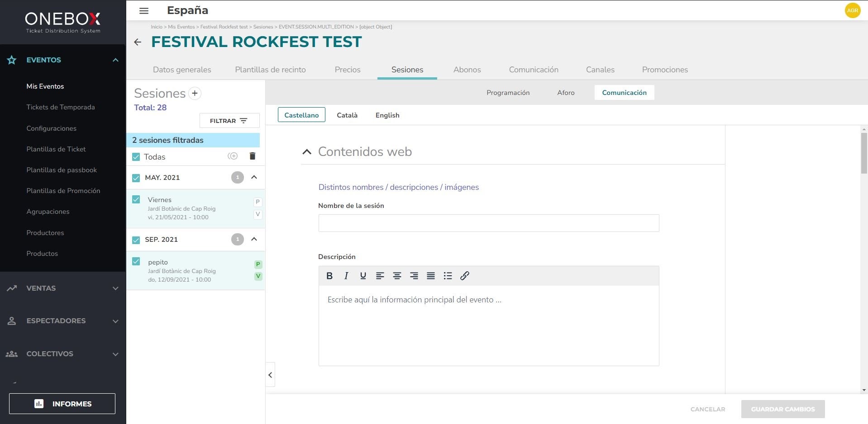Expand the Espectadores sidebar section
The width and height of the screenshot is (868, 424).
[115, 321]
